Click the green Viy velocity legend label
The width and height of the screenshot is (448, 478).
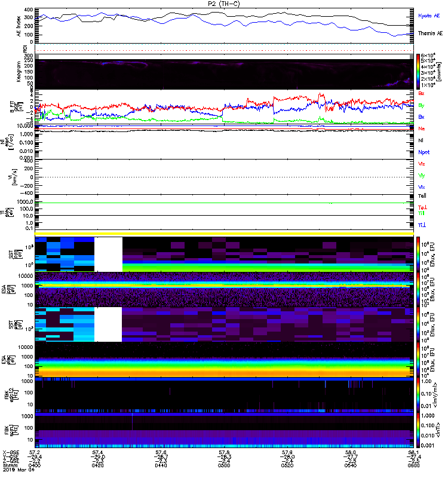422,176
